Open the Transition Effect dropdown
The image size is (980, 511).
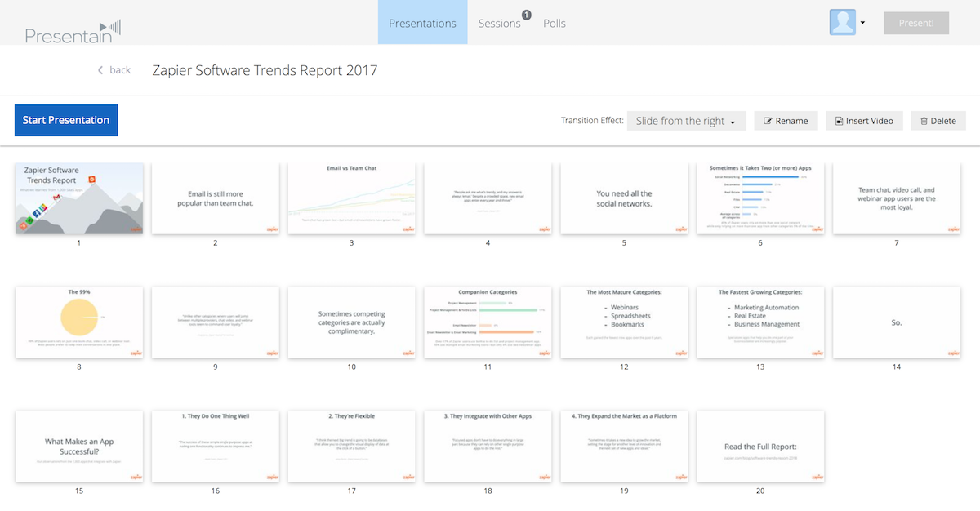[x=686, y=121]
